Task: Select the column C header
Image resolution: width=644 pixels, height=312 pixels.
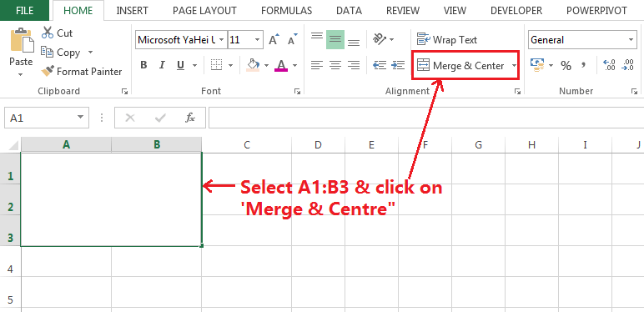Action: [x=246, y=144]
